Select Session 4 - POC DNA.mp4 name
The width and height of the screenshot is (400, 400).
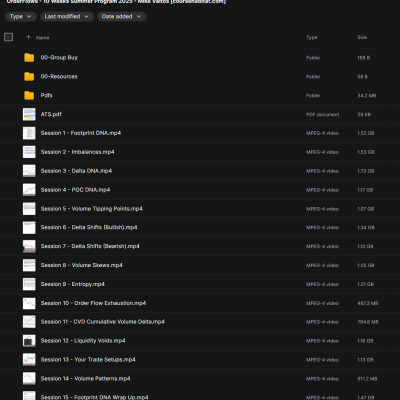75,190
